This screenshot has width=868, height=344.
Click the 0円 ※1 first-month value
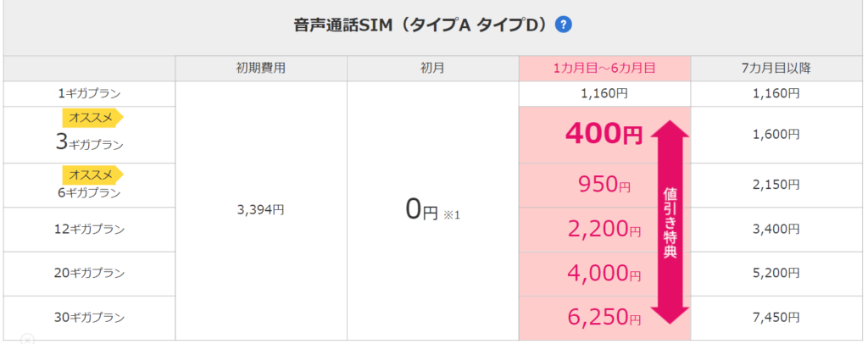(x=433, y=211)
